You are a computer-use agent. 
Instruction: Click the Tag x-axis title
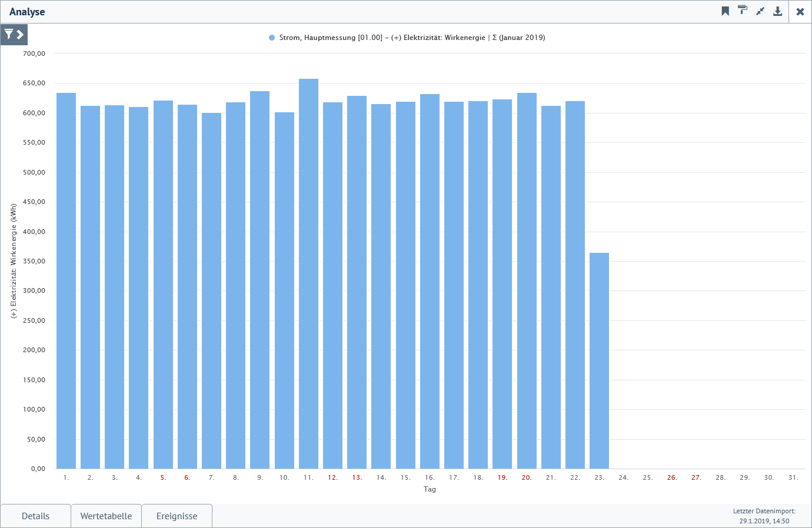tap(430, 489)
